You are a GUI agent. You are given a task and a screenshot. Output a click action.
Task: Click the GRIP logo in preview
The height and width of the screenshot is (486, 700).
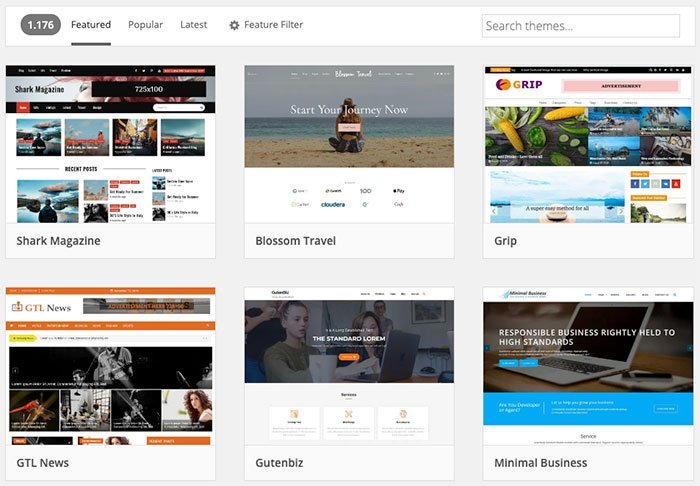coord(519,84)
